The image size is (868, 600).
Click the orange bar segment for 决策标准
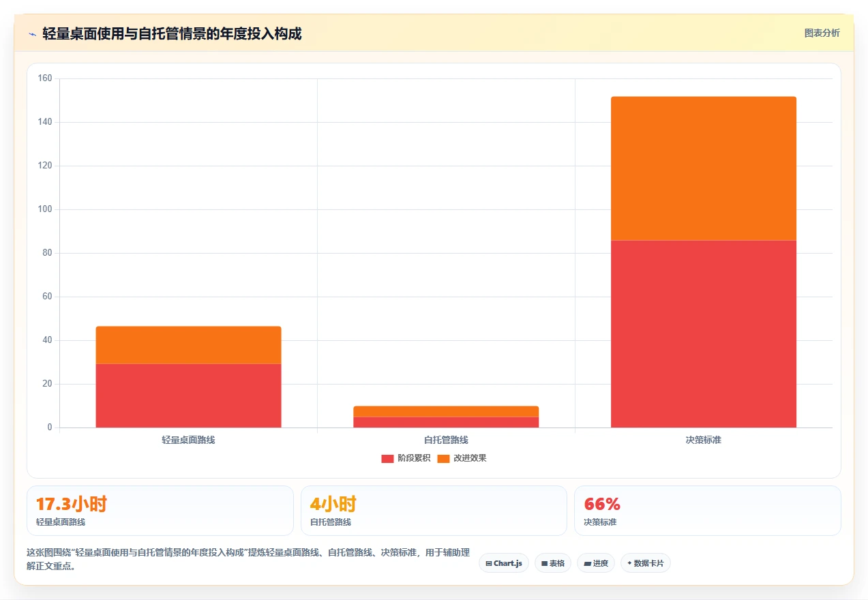(704, 168)
